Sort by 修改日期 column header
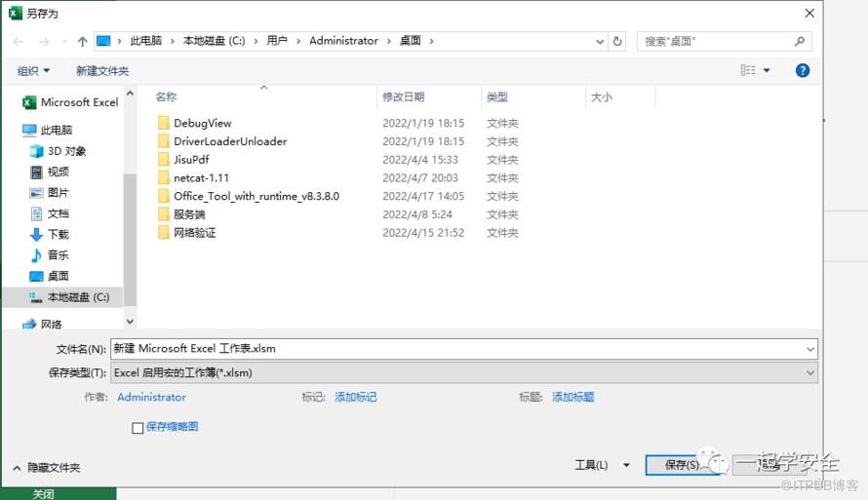The height and width of the screenshot is (500, 868). coord(404,96)
